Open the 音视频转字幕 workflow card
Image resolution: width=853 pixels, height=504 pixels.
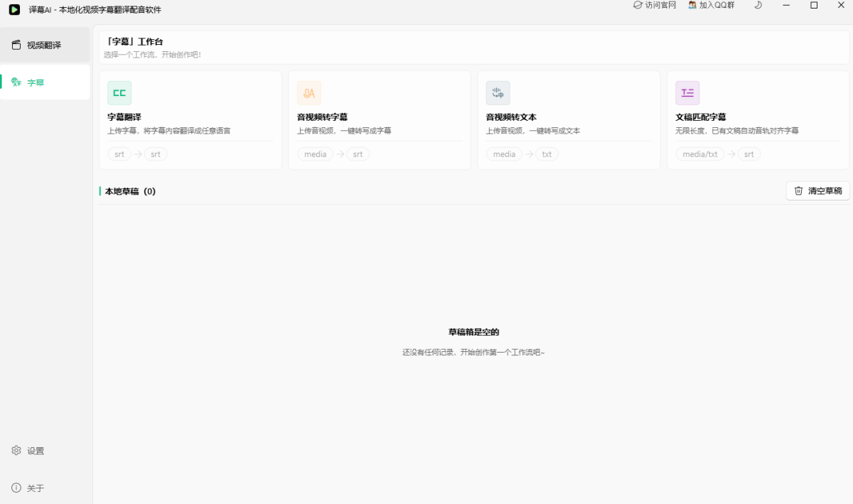[x=380, y=120]
